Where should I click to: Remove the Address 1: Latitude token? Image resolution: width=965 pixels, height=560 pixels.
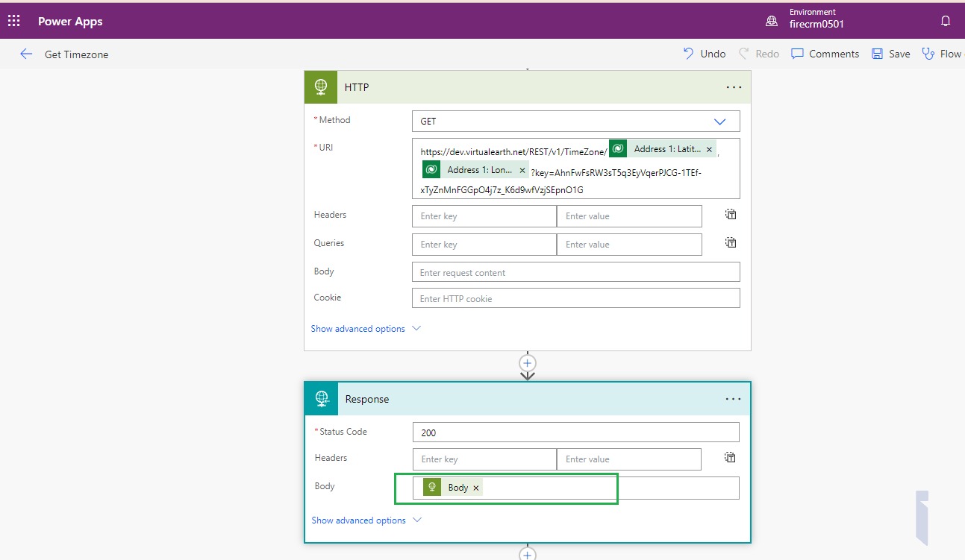[x=709, y=149]
